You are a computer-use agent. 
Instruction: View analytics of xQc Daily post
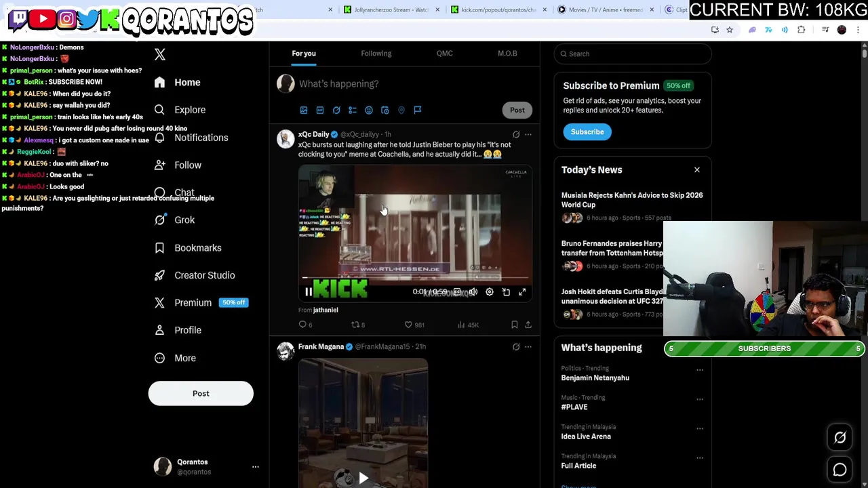(468, 325)
